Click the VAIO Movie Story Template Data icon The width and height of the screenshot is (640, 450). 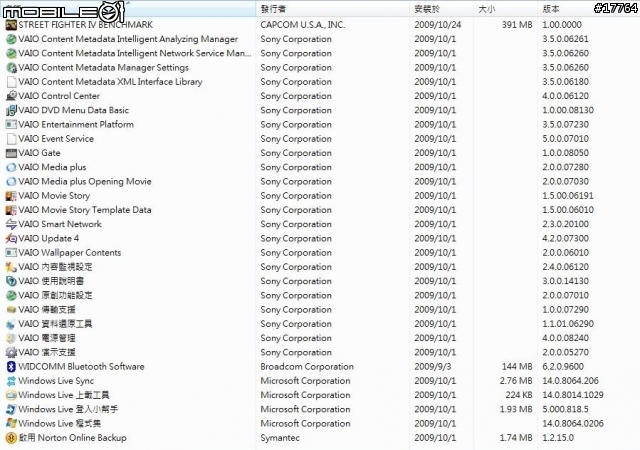(11, 210)
